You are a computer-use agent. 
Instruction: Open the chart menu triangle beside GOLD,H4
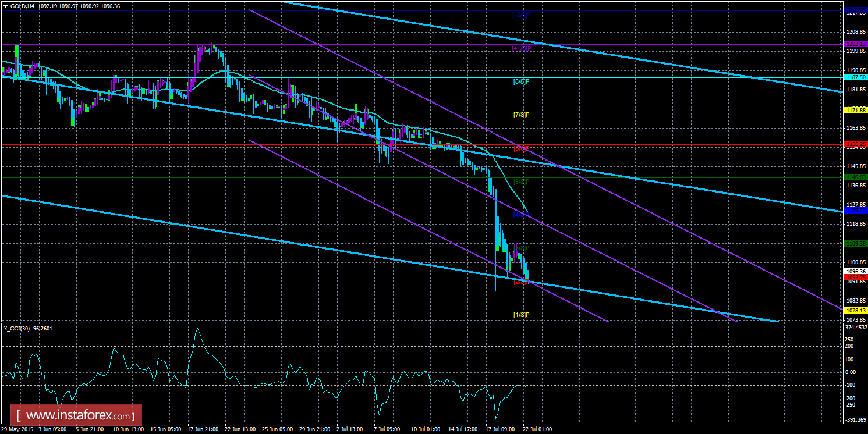click(x=5, y=6)
